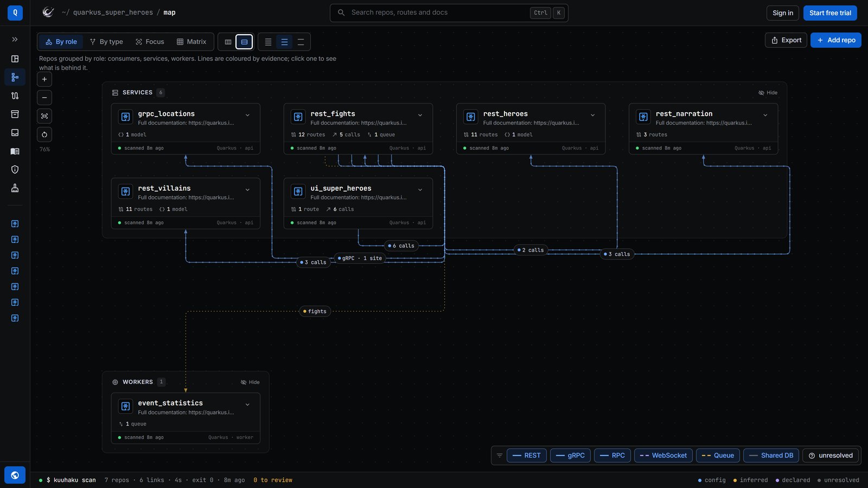Hide the Services group
This screenshot has width=868, height=488.
point(768,93)
